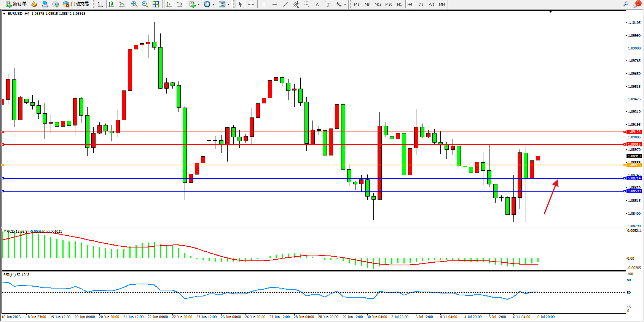Switch to the D1 timeframe
644x322 pixels.
click(x=421, y=5)
